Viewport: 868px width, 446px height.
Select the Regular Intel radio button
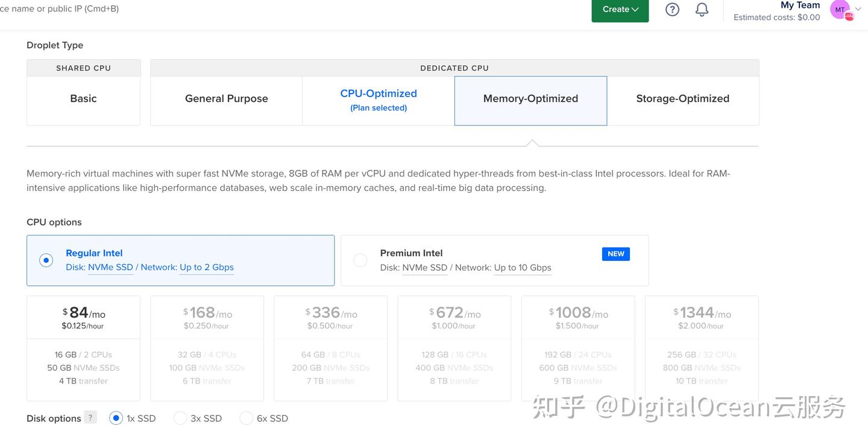point(46,260)
